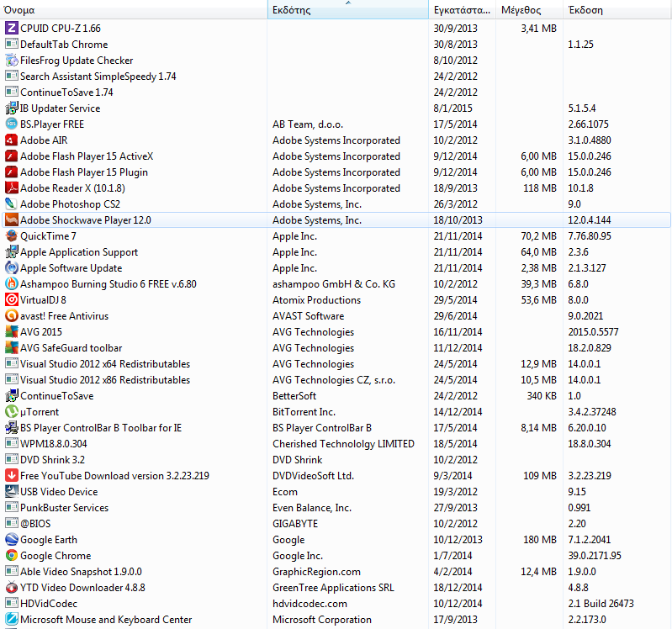Sort by the Εγκατάστα... date column header
Image resolution: width=672 pixels, height=629 pixels.
(462, 10)
